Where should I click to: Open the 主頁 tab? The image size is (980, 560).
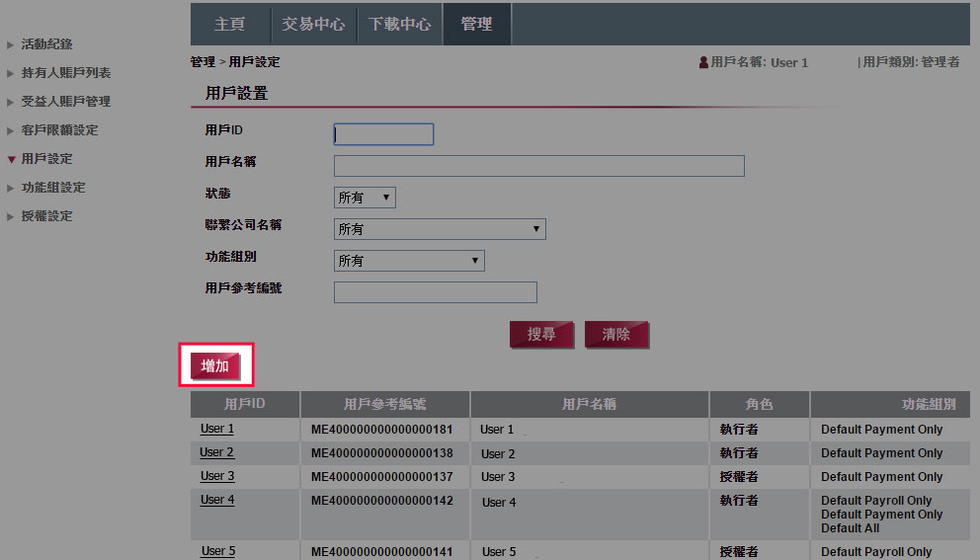point(229,25)
